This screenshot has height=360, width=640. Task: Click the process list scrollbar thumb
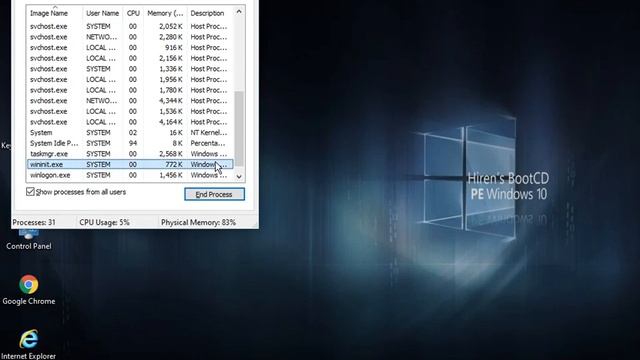tap(239, 128)
